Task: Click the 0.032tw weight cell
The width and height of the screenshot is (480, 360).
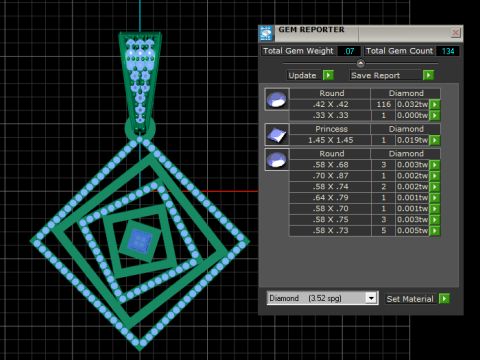Action: pyautogui.click(x=412, y=104)
